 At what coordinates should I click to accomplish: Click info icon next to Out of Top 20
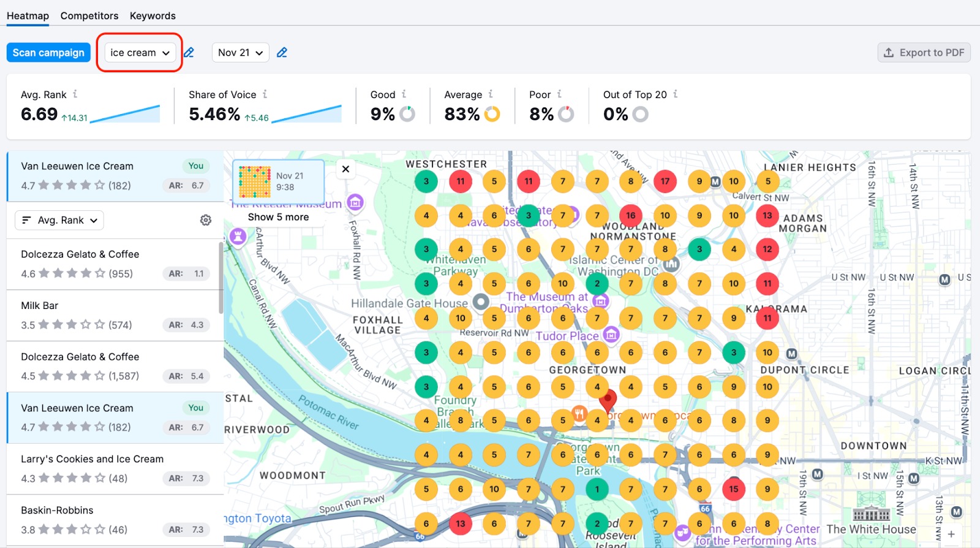[676, 94]
